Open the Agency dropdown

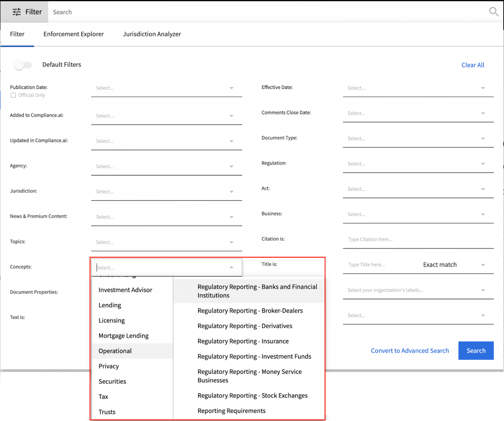pos(166,166)
